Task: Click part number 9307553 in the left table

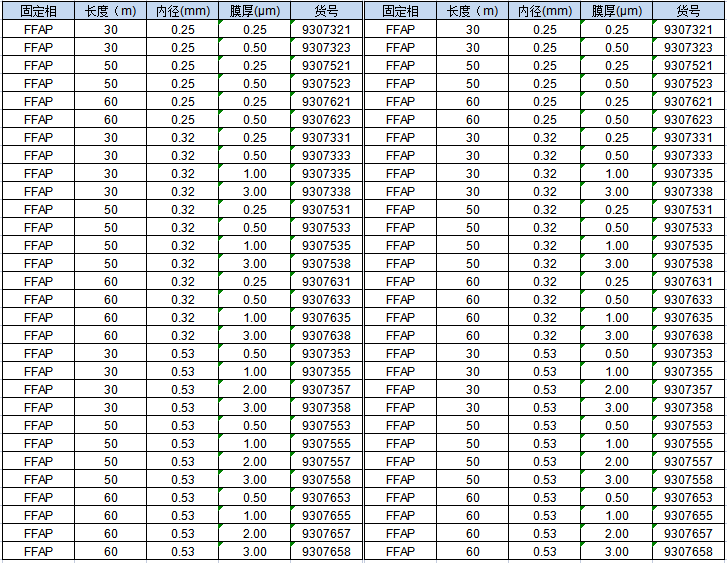Action: (x=326, y=426)
